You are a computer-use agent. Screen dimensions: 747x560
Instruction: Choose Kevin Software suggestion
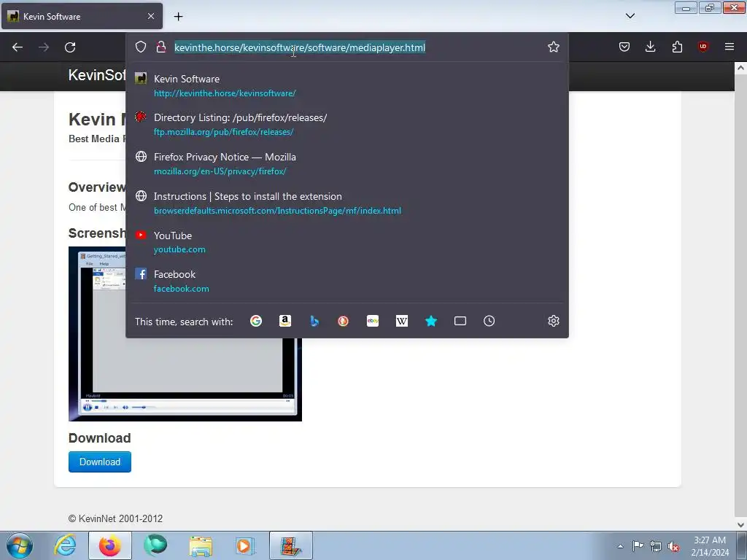coord(347,86)
